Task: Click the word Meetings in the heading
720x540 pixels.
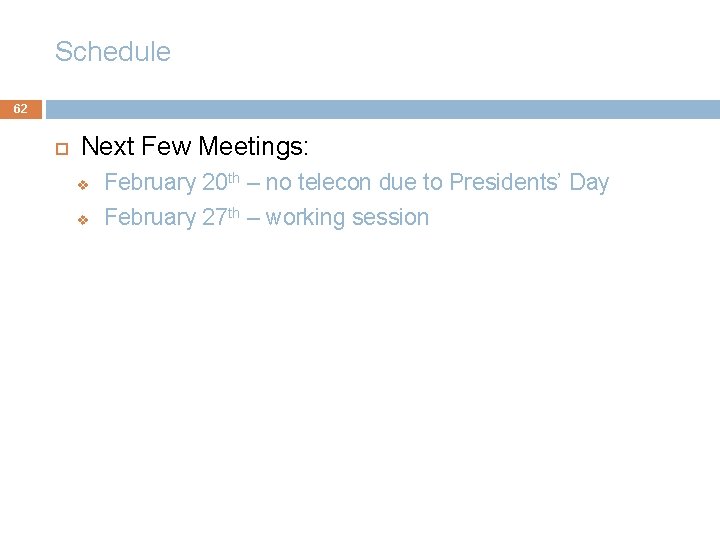Action: coord(254,147)
